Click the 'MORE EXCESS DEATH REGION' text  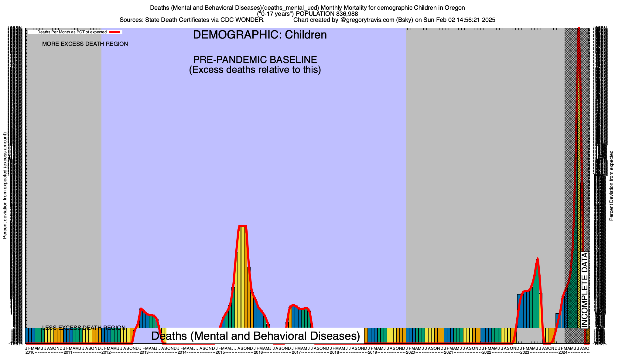point(85,44)
